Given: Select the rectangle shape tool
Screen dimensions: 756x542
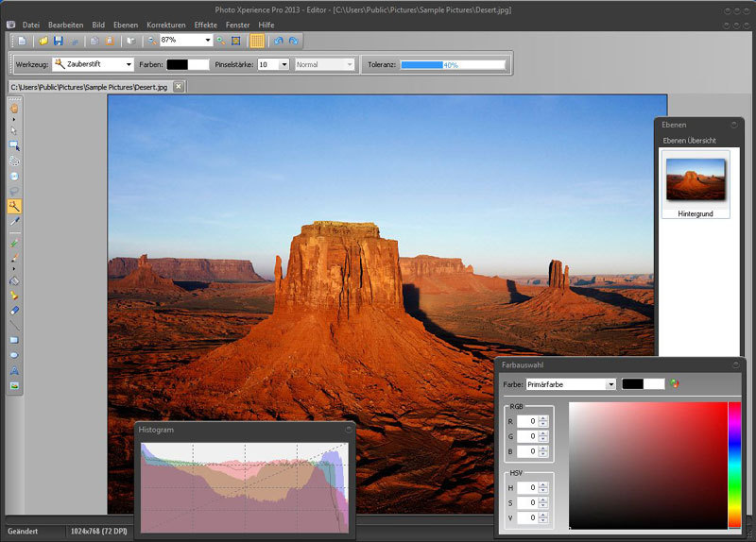Looking at the screenshot, I should pyautogui.click(x=14, y=340).
